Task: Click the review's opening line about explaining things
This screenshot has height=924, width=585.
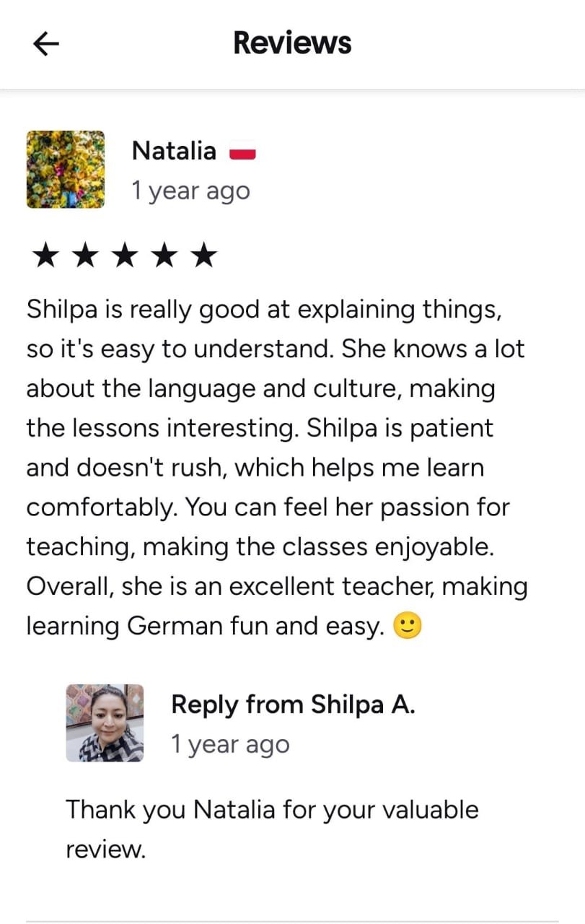Action: pyautogui.click(x=264, y=310)
